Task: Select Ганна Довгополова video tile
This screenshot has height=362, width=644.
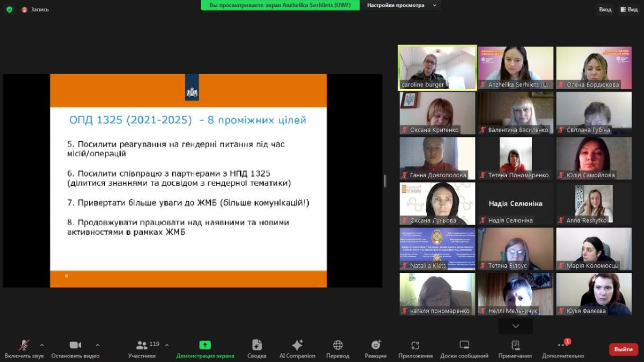Action: (437, 158)
